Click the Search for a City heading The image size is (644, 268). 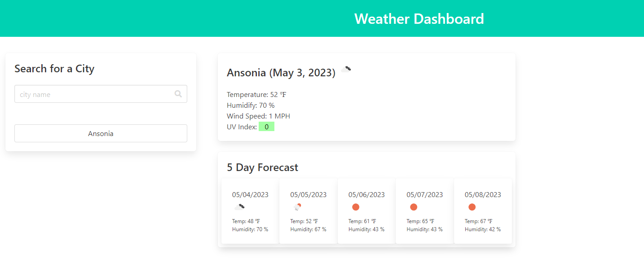point(54,68)
